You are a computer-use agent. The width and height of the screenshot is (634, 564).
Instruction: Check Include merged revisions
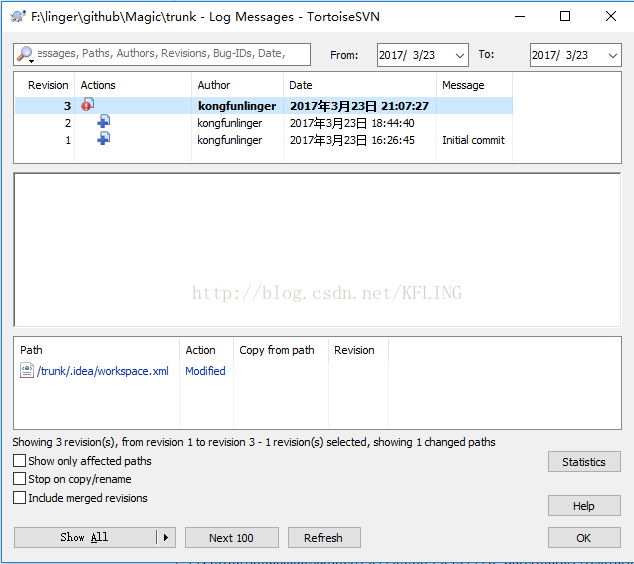pos(19,497)
